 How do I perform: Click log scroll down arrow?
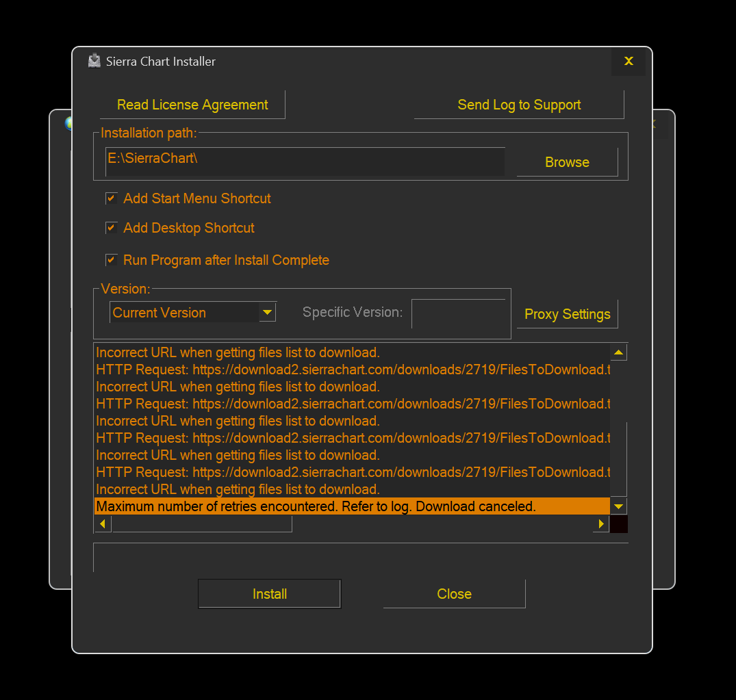click(619, 506)
